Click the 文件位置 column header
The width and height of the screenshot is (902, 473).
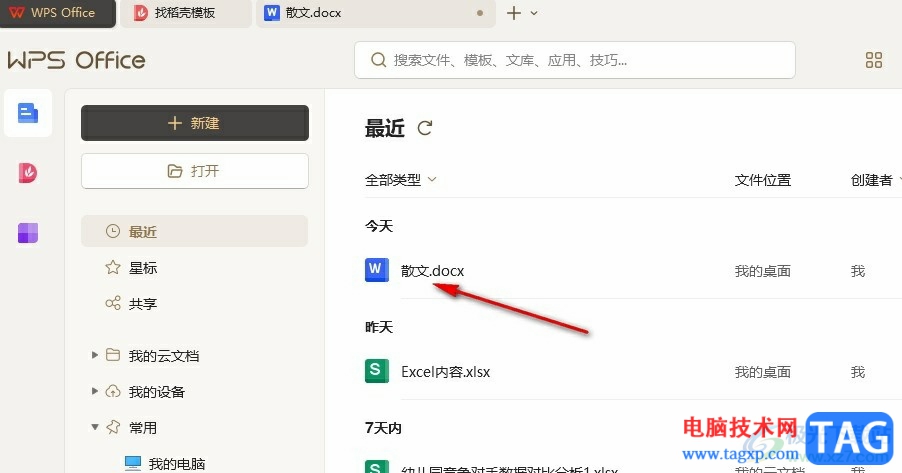(763, 180)
